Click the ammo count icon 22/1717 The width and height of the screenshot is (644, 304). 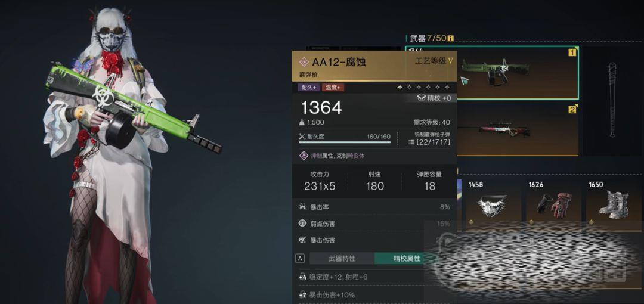411,142
